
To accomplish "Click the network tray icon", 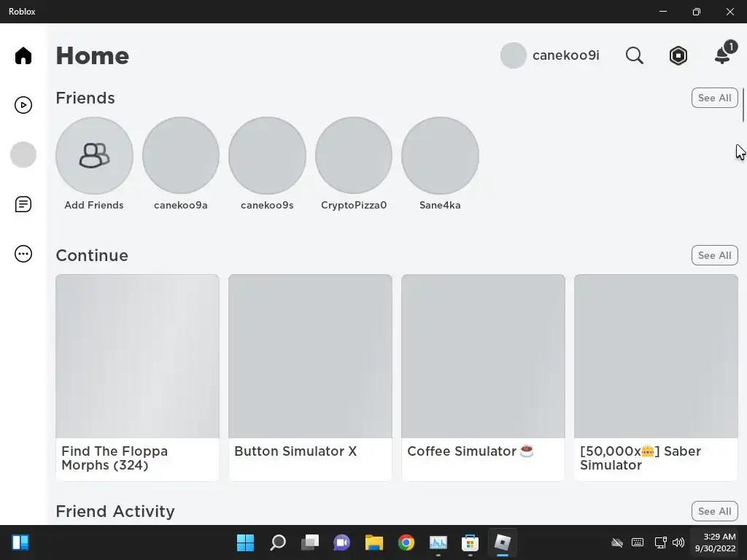I will point(660,542).
